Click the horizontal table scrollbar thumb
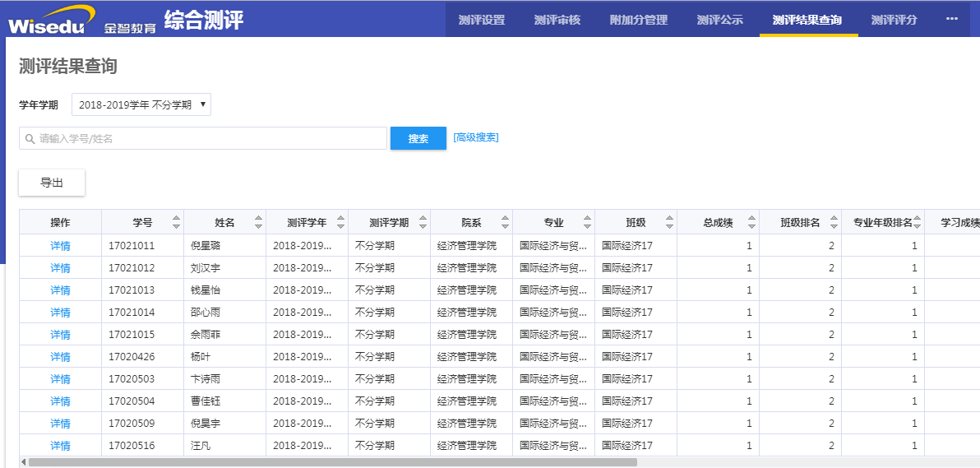Screen dimensions: 980x468 pos(332,462)
